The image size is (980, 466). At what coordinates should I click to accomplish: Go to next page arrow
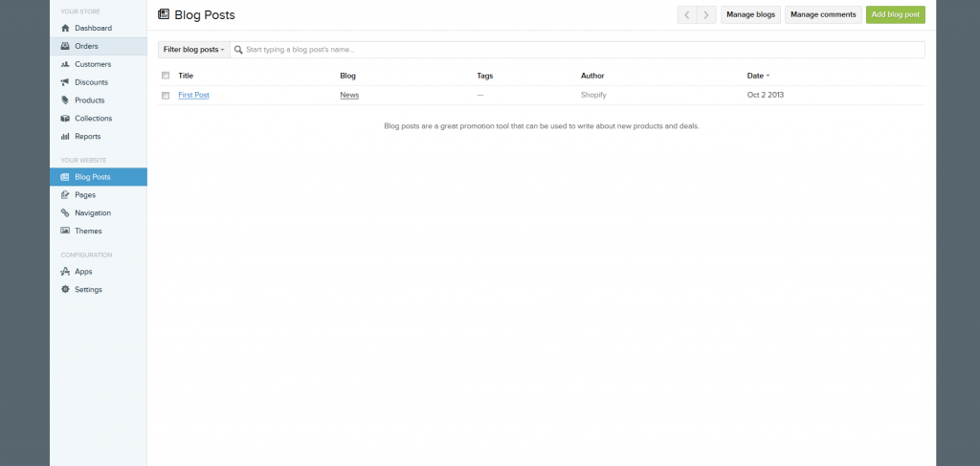pos(706,15)
